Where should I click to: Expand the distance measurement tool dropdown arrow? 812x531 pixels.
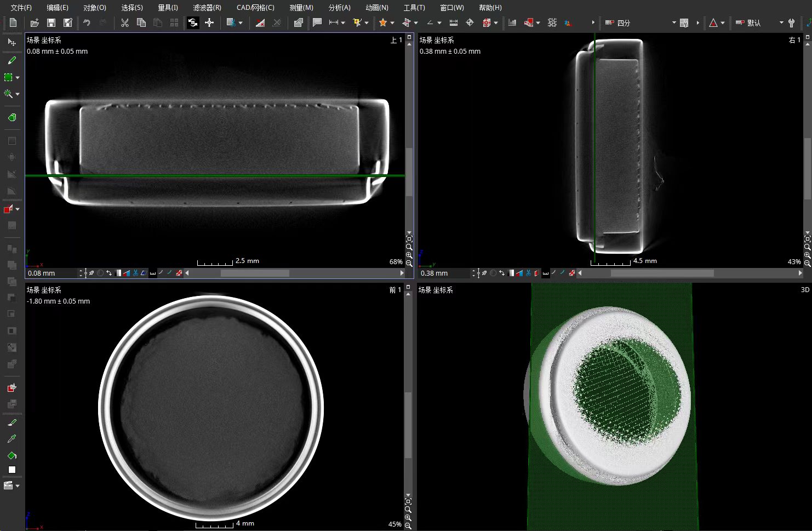pos(343,23)
